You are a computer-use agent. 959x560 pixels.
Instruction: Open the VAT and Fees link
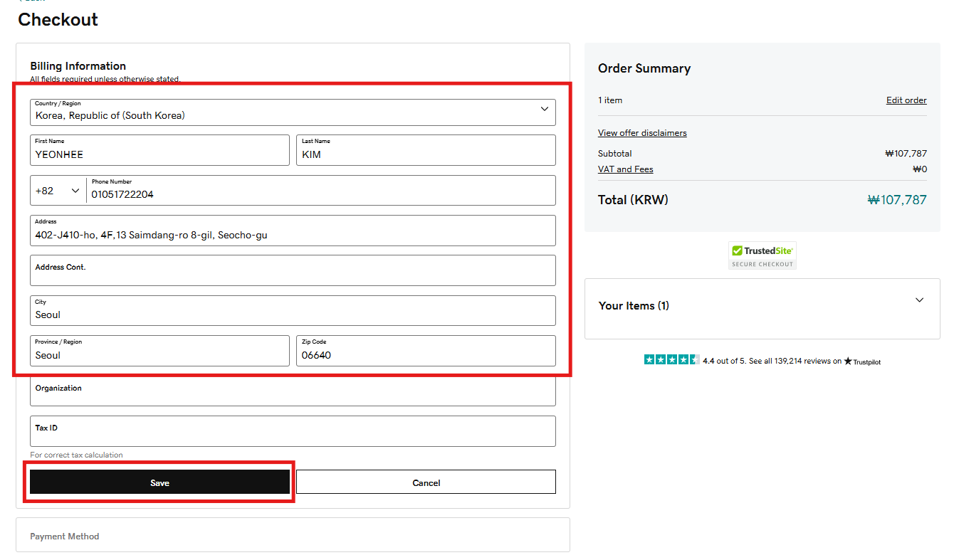point(626,169)
